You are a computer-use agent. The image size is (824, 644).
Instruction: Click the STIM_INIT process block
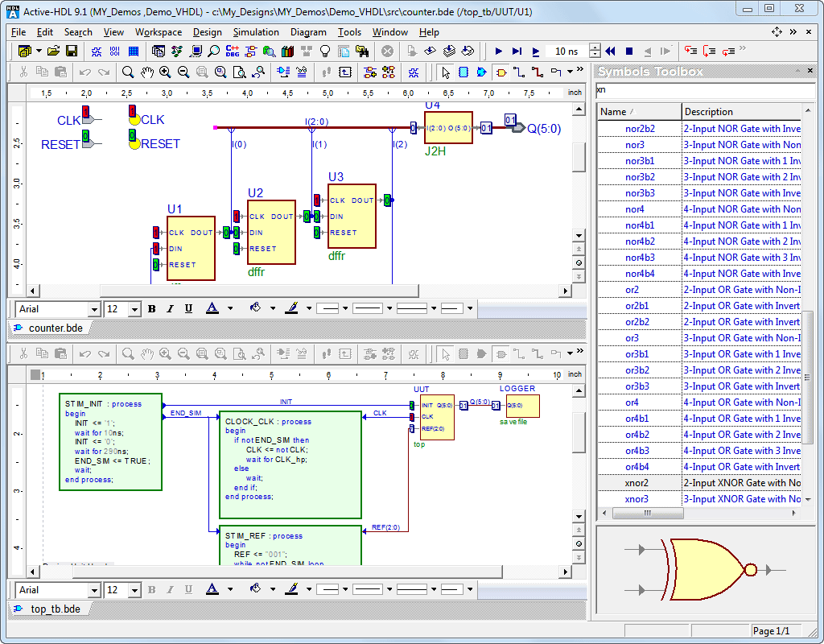110,442
